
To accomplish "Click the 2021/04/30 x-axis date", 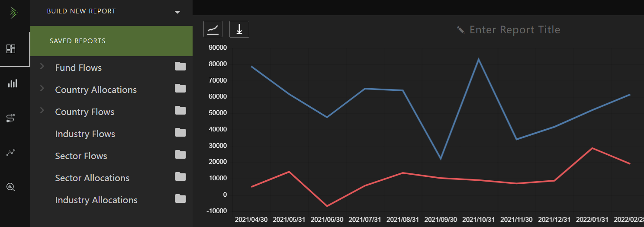I will pos(251,220).
